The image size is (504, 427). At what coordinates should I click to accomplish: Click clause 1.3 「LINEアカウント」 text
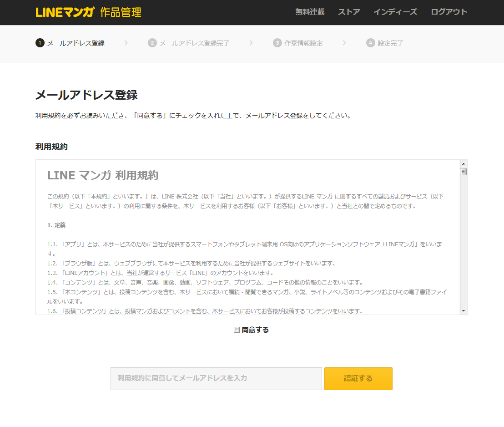pyautogui.click(x=161, y=273)
